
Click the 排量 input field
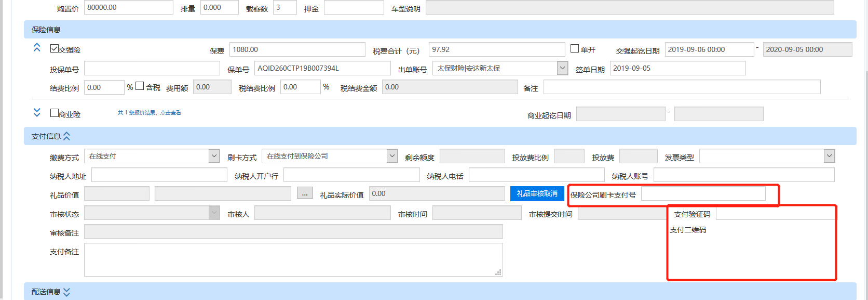pyautogui.click(x=220, y=7)
